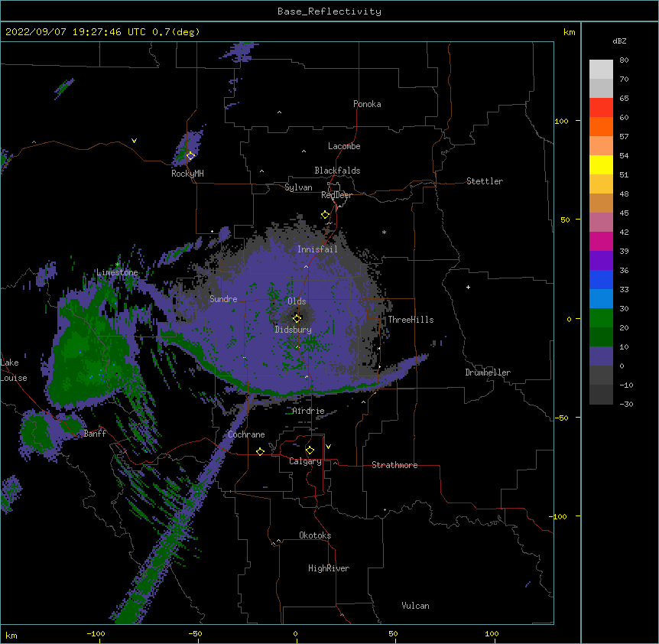
Task: Click the white plus marker west of Drumheller county
Action: [x=468, y=287]
